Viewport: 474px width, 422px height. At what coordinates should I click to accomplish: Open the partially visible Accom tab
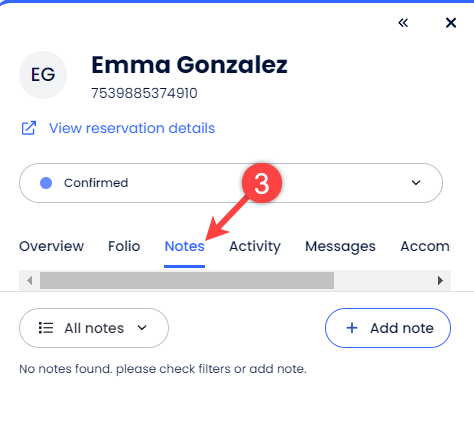point(425,246)
